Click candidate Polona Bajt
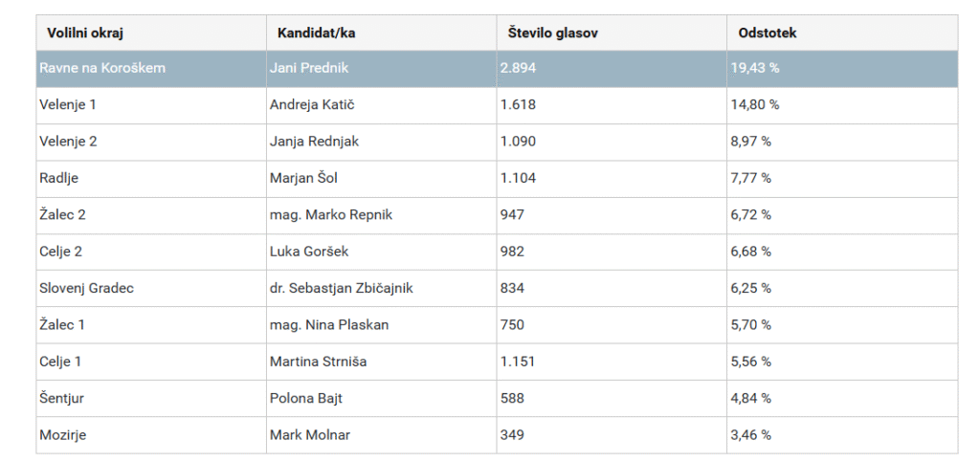This screenshot has height=462, width=980. pyautogui.click(x=306, y=398)
